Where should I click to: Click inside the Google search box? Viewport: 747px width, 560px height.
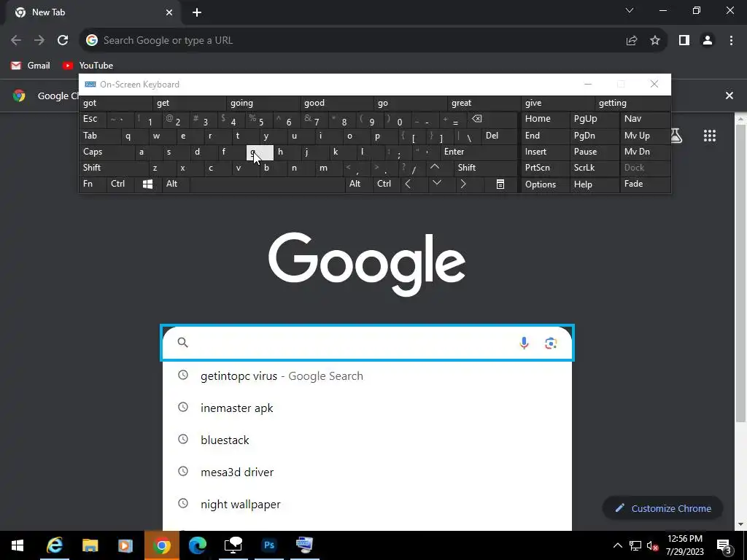coord(367,343)
